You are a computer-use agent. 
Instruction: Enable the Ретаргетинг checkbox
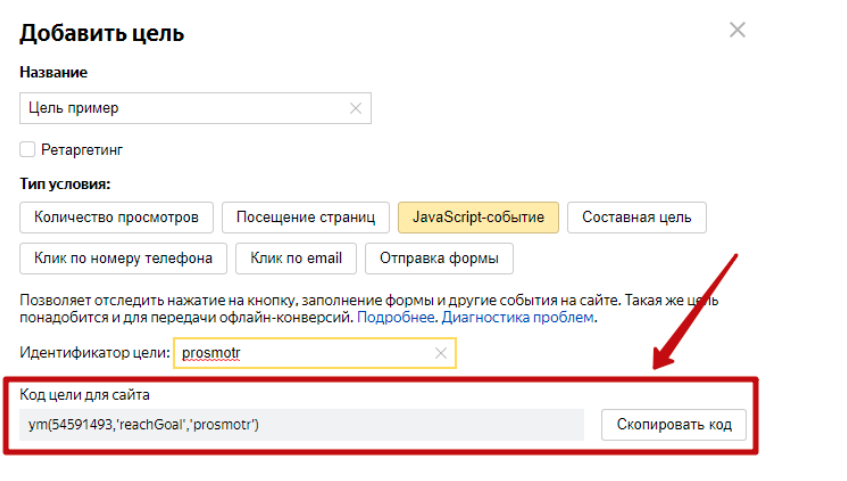[x=27, y=149]
